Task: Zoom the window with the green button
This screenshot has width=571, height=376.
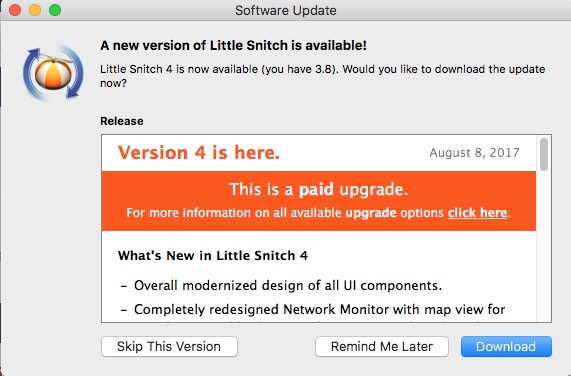Action: (x=55, y=10)
